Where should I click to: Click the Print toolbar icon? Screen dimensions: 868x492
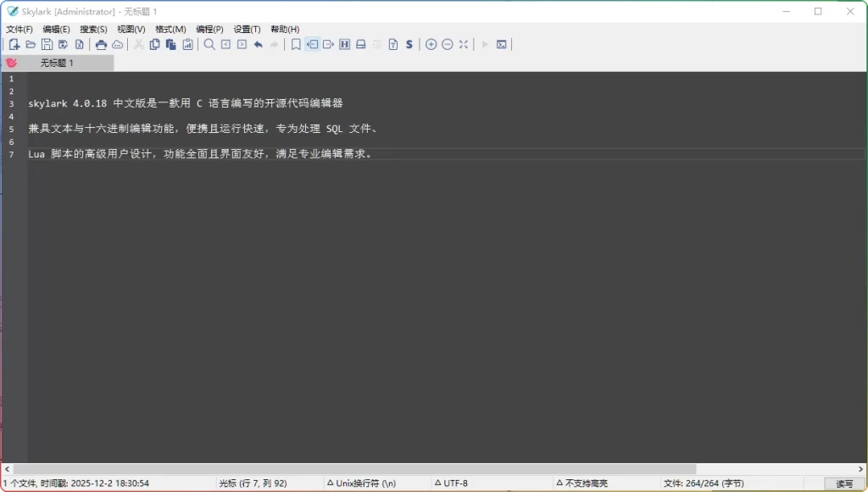click(x=101, y=44)
